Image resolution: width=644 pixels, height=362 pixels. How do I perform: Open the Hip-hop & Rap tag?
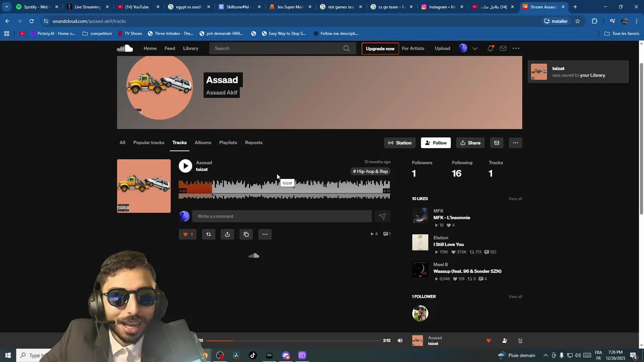[371, 171]
